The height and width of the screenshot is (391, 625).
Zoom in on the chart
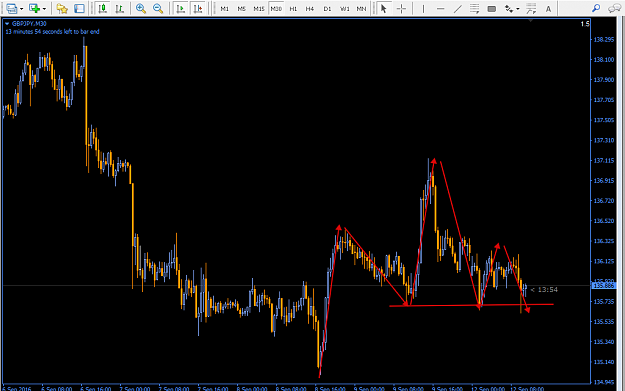click(141, 8)
